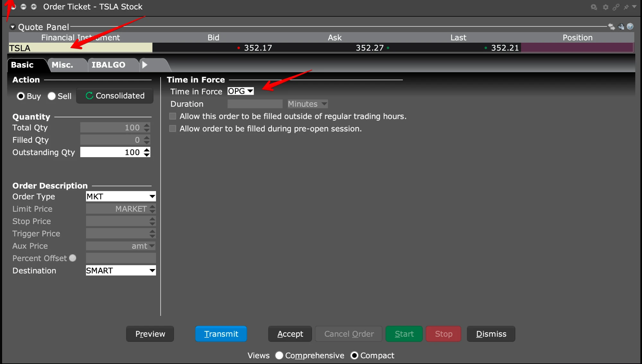Image resolution: width=642 pixels, height=364 pixels.
Task: Pin the Order Ticket window
Action: (x=626, y=7)
